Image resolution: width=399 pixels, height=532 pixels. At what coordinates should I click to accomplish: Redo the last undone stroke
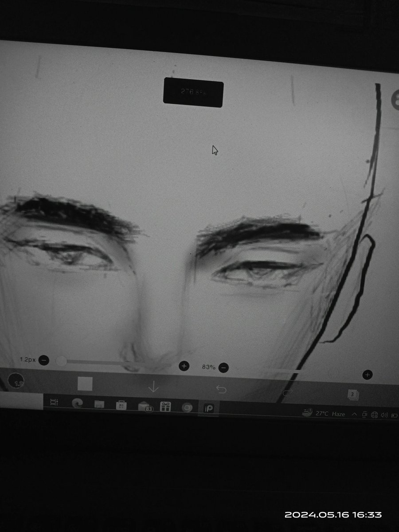point(287,392)
